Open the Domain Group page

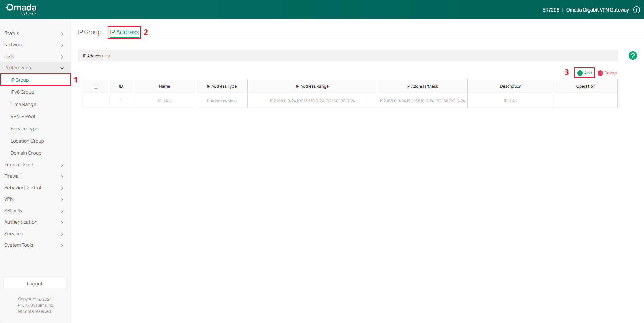25,153
